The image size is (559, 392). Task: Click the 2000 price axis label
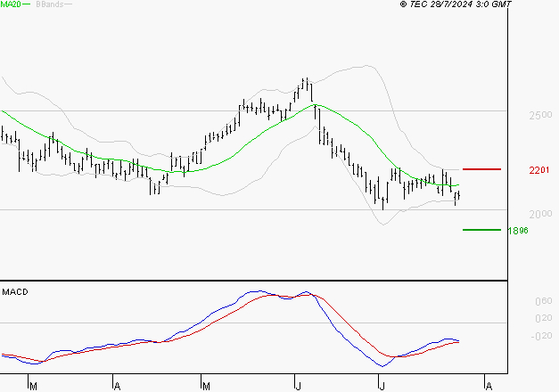[540, 214]
